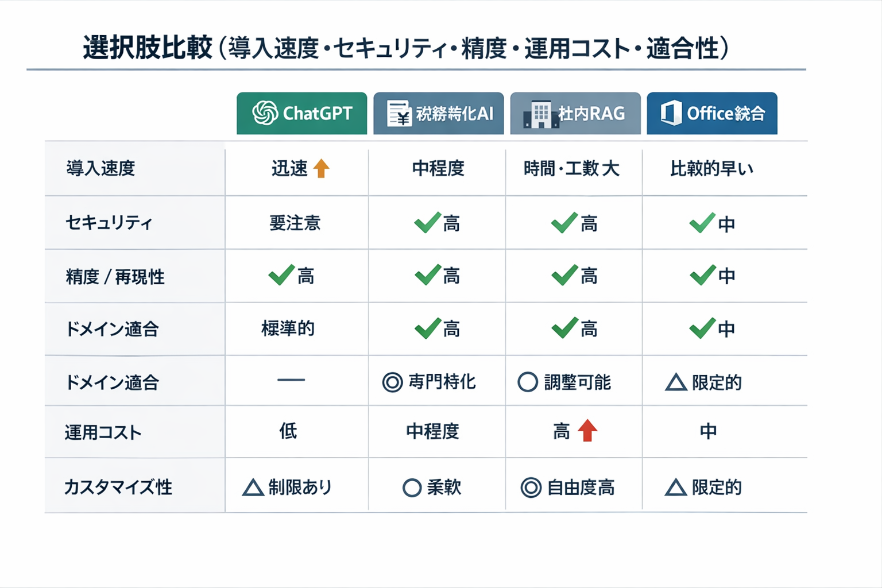Click the 迅速 cell text

tap(290, 168)
